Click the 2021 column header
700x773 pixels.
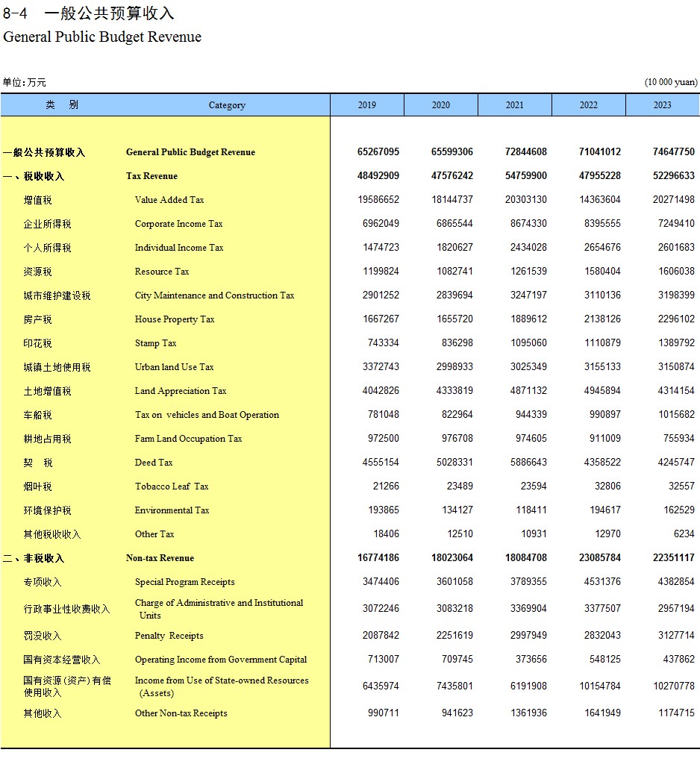pos(515,105)
